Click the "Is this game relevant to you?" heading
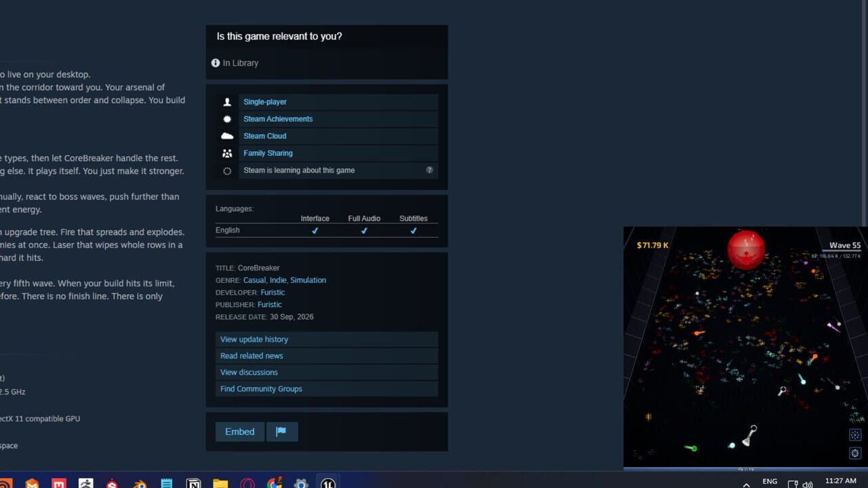 pos(279,37)
